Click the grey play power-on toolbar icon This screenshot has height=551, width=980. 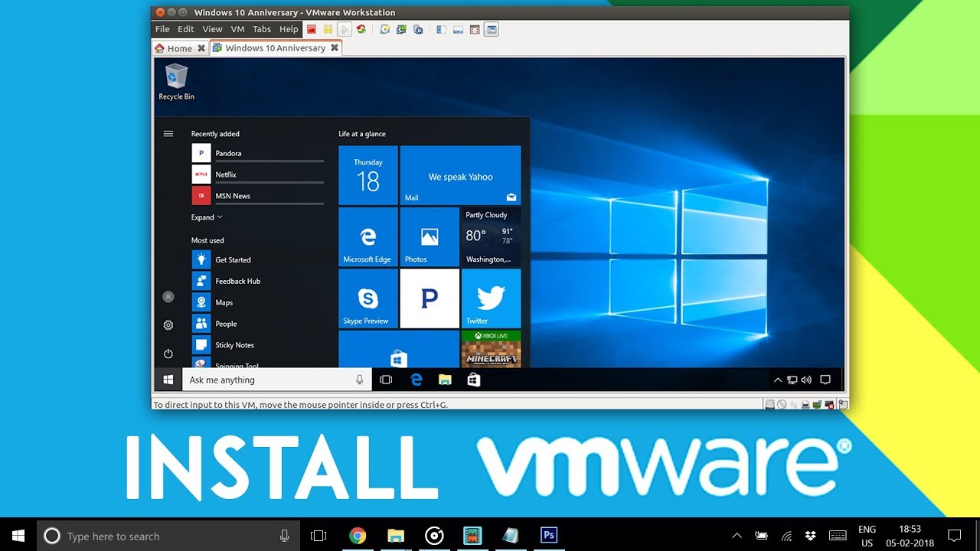pyautogui.click(x=345, y=29)
